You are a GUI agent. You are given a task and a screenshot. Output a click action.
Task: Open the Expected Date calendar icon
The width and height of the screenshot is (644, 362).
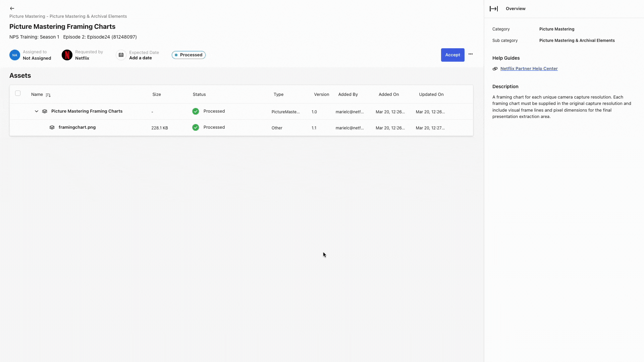(x=121, y=55)
